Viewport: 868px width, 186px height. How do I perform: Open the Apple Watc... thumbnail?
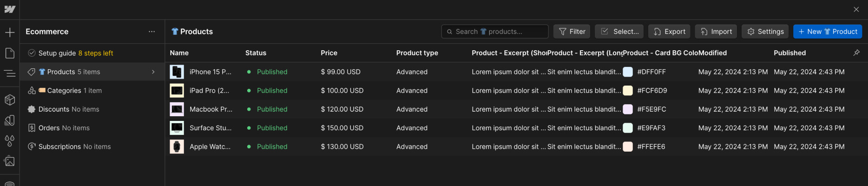[177, 146]
